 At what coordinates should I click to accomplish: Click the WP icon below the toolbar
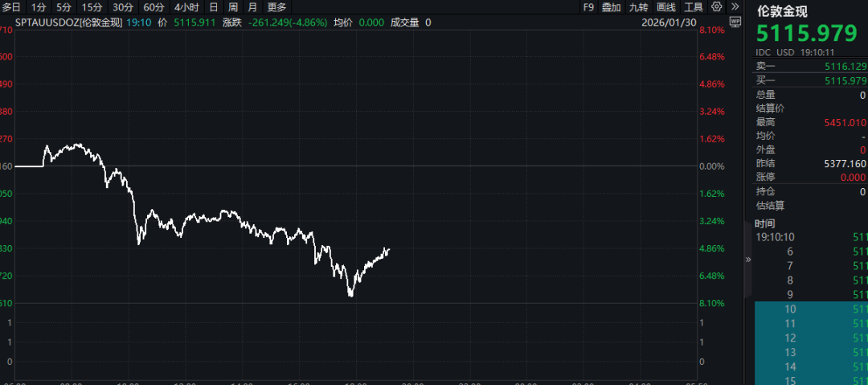pyautogui.click(x=735, y=22)
